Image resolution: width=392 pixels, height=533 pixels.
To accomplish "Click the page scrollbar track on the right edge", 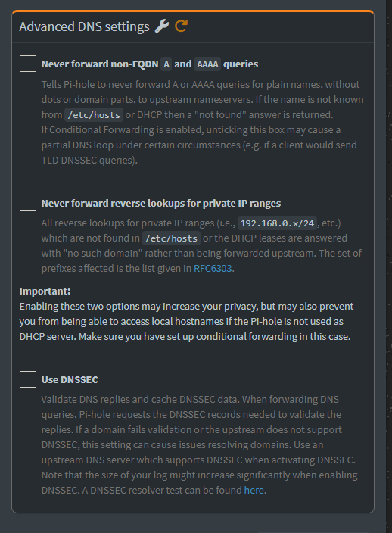I will click(389, 266).
